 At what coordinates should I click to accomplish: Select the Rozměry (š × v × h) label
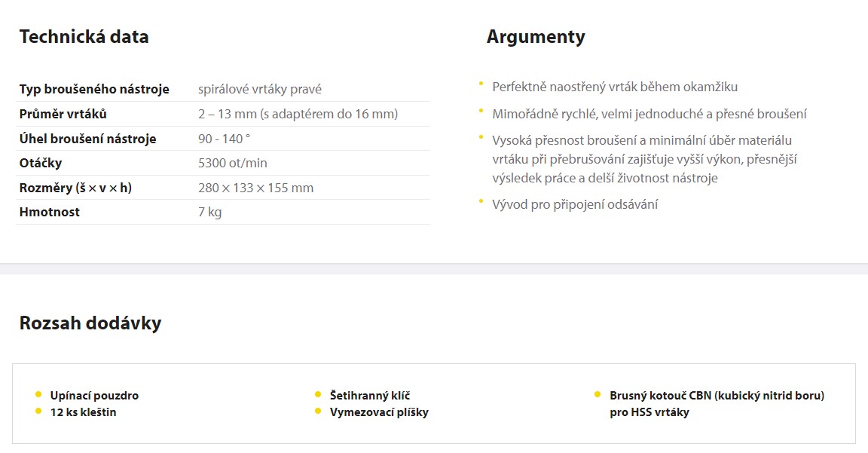75,188
